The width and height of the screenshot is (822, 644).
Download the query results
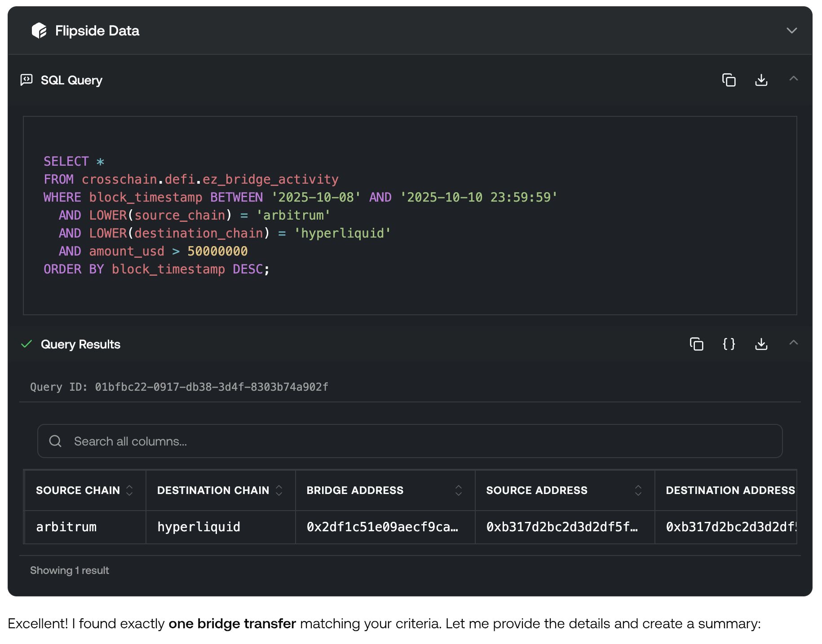coord(761,344)
